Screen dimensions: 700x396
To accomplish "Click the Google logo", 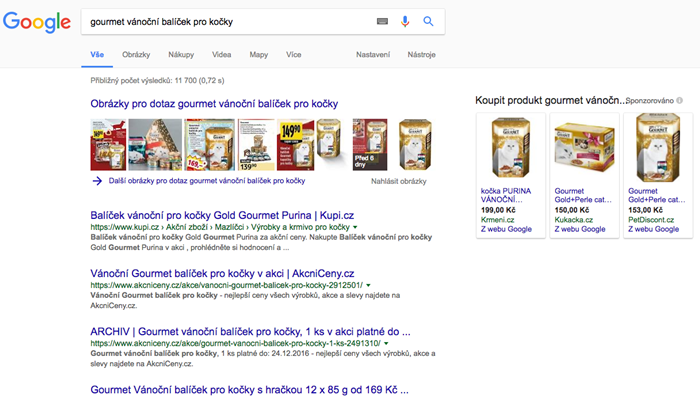I will pyautogui.click(x=37, y=22).
